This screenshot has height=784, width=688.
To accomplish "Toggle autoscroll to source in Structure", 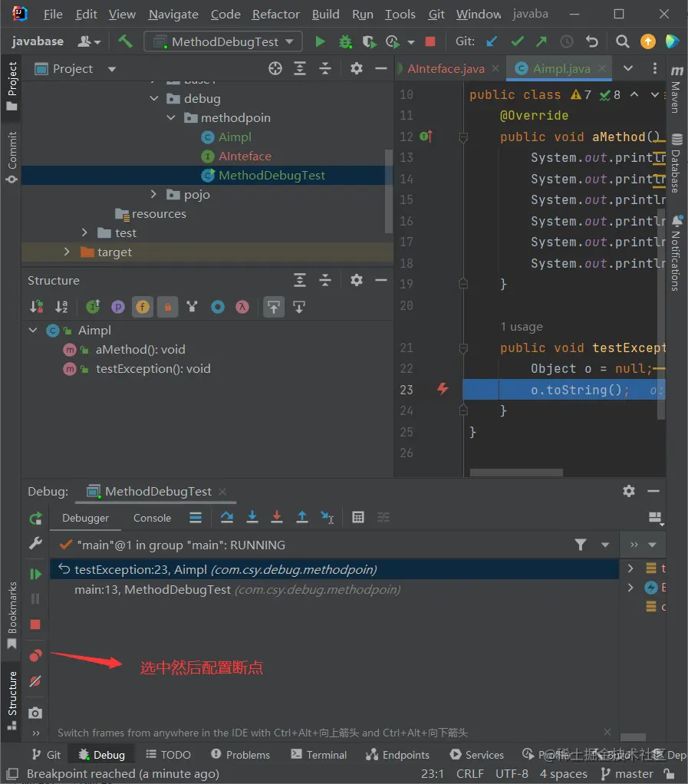I will point(274,307).
